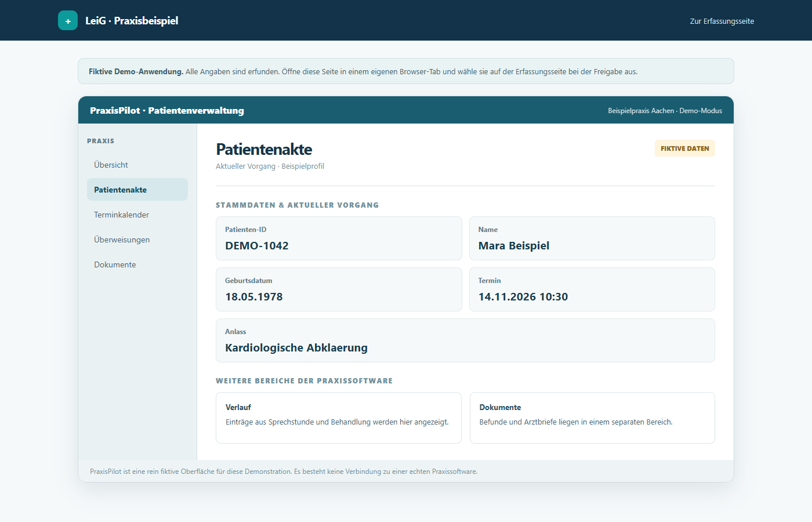Open the sidebar Dokumente entry
The width and height of the screenshot is (812, 522).
coord(137,264)
